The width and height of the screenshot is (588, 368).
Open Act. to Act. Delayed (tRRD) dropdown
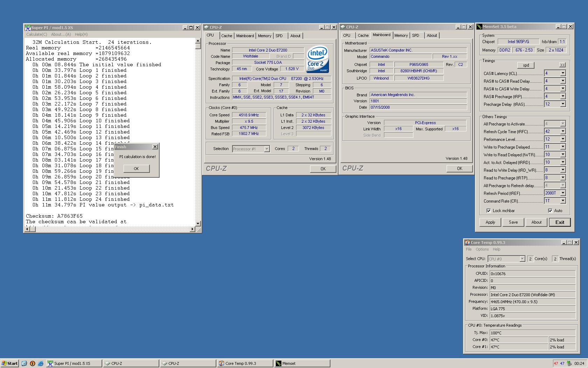coord(563,162)
